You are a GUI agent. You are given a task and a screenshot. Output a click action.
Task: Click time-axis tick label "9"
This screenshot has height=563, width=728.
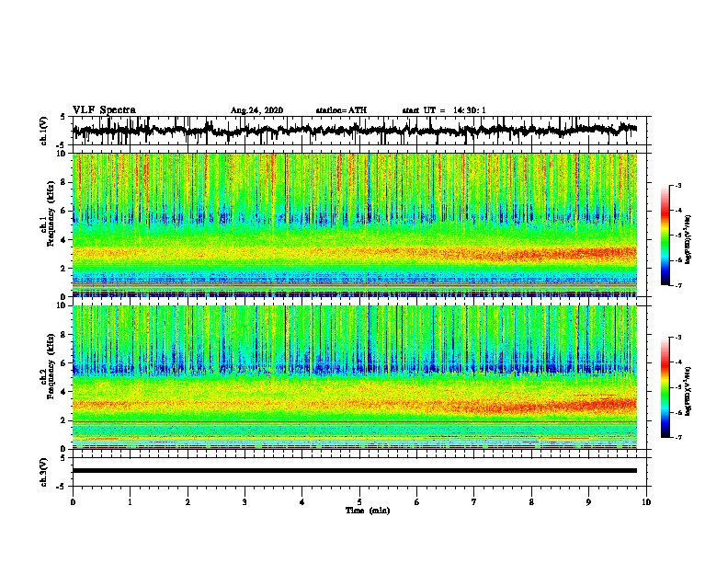(588, 502)
